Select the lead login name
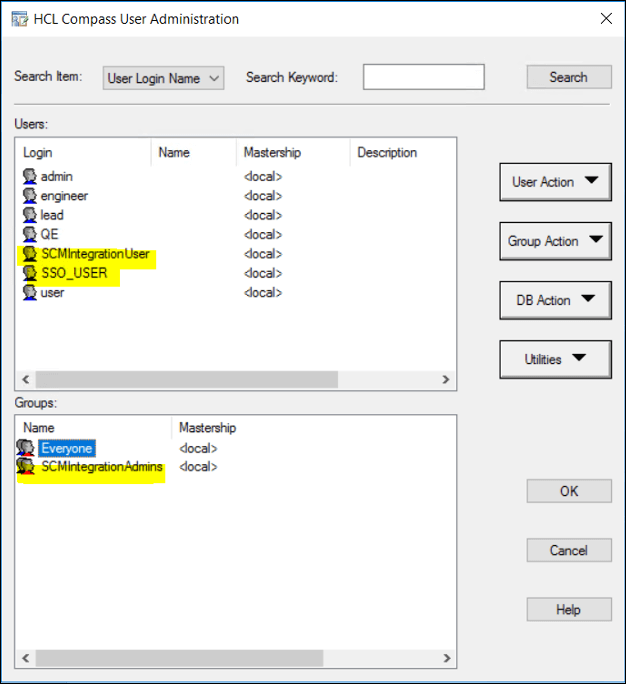 [52, 215]
